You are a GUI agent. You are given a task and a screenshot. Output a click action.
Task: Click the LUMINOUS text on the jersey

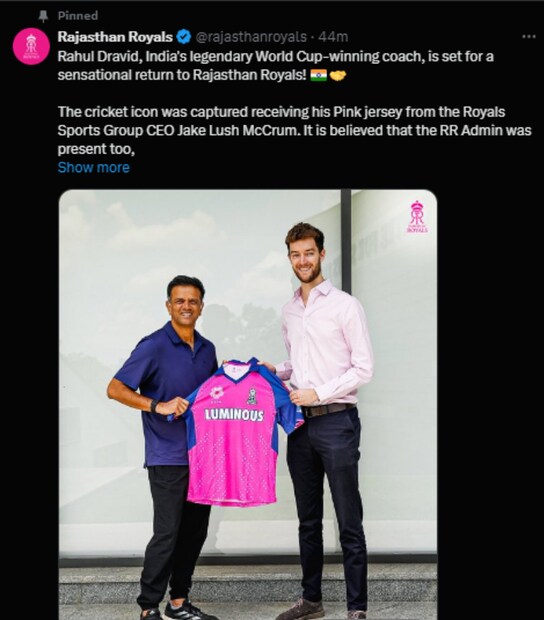234,415
